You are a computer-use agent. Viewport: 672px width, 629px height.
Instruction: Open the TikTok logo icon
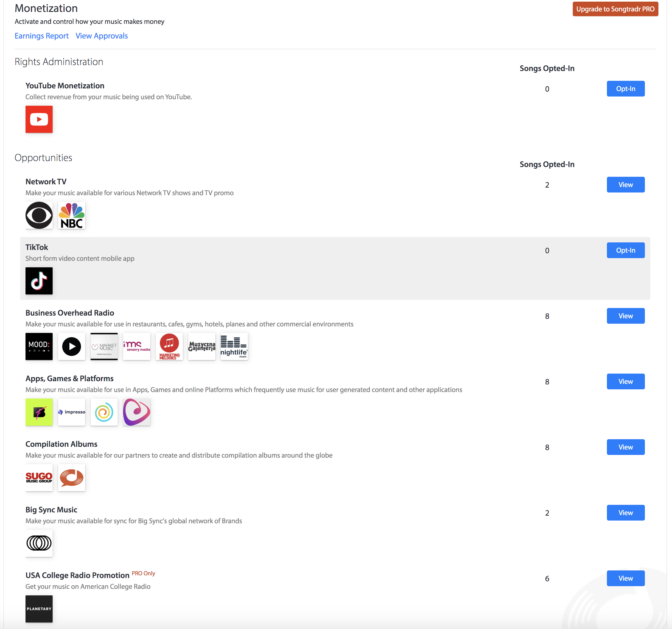point(39,281)
